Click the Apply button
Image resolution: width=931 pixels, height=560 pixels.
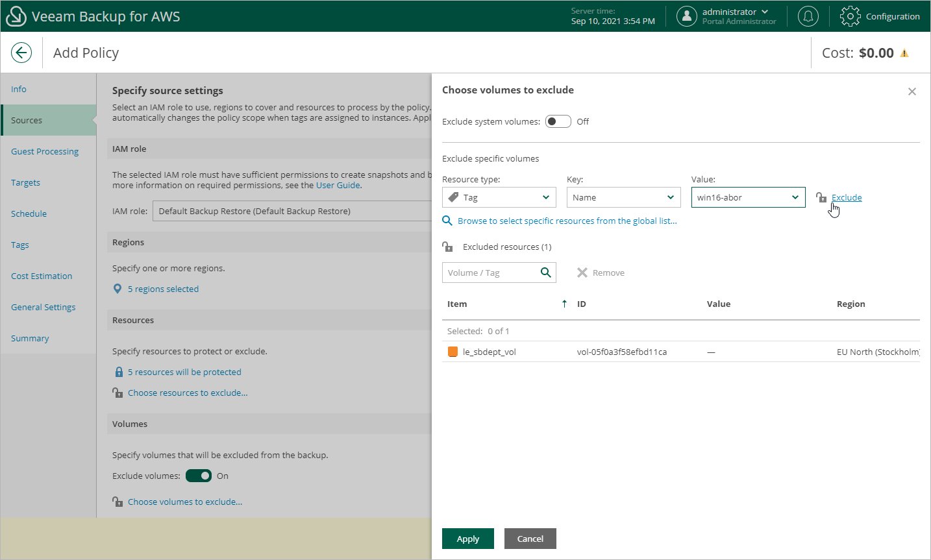pyautogui.click(x=468, y=539)
